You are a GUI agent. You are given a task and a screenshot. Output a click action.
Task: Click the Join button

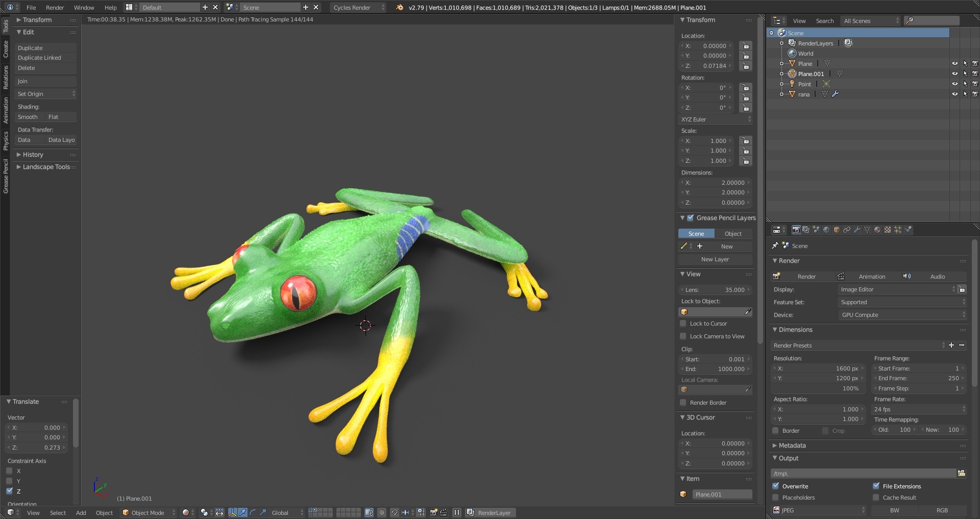(x=45, y=81)
